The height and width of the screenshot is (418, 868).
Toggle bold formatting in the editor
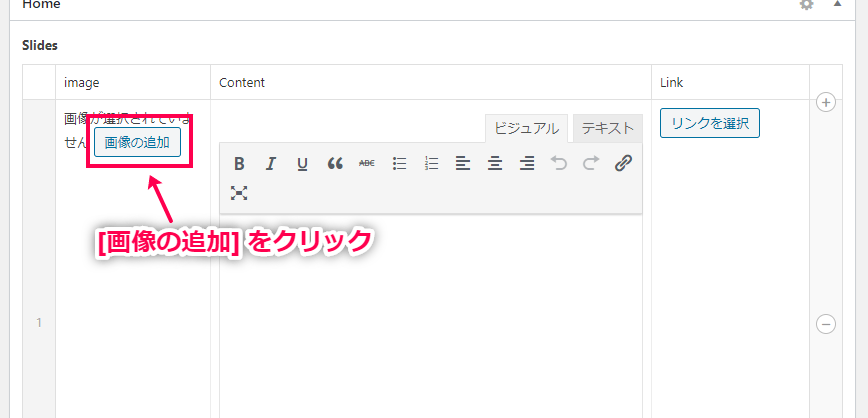pos(239,164)
